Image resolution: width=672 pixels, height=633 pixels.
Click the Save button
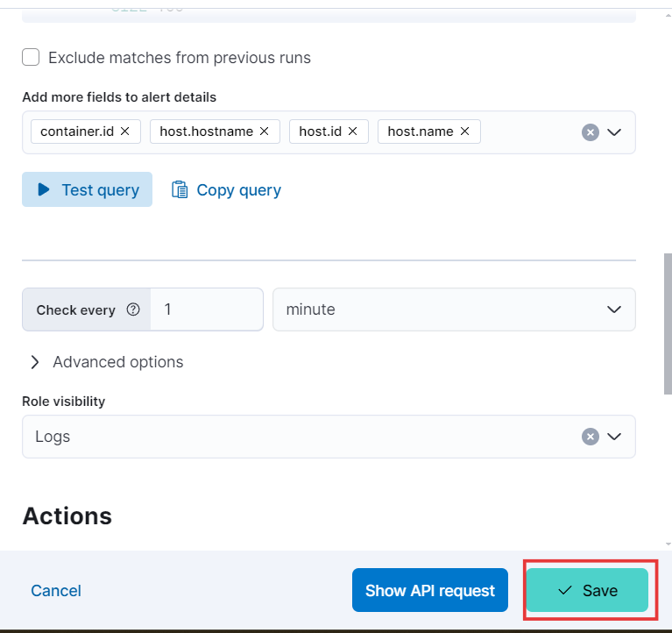coord(587,590)
